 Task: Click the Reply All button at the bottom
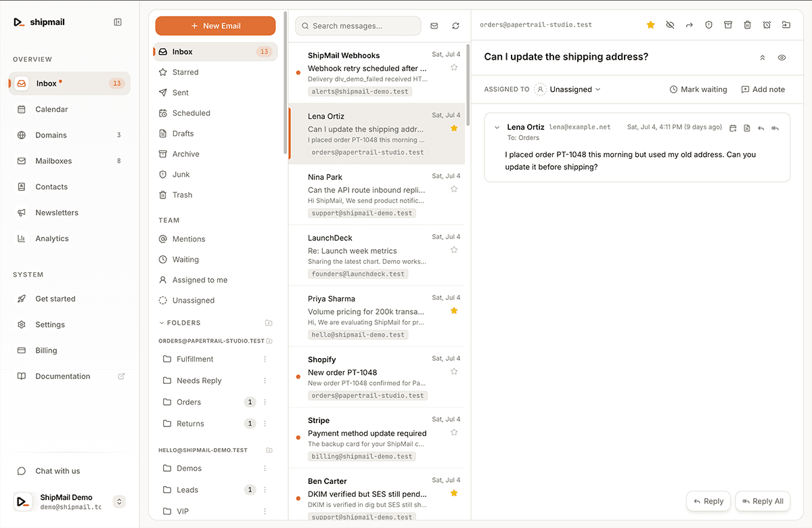coord(763,501)
